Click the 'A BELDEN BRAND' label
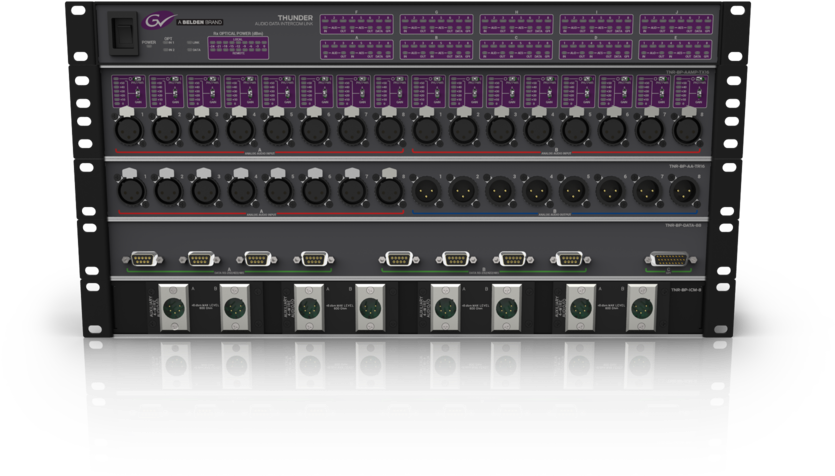This screenshot has height=476, width=835. coord(200,22)
